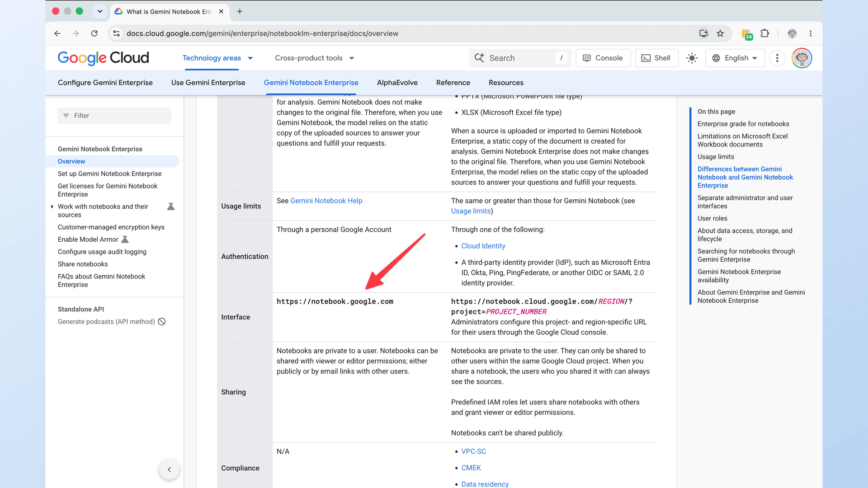The image size is (868, 488).
Task: Click the docs Search field
Action: point(520,58)
